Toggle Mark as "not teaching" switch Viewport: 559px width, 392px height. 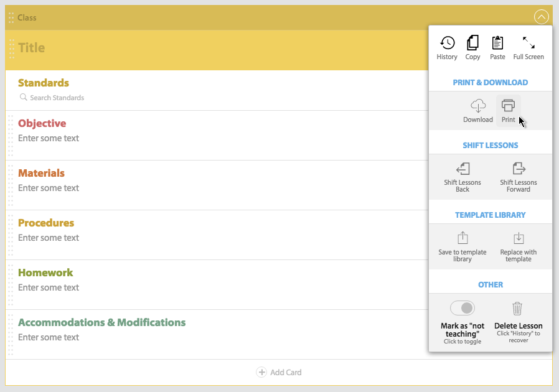[x=463, y=308]
